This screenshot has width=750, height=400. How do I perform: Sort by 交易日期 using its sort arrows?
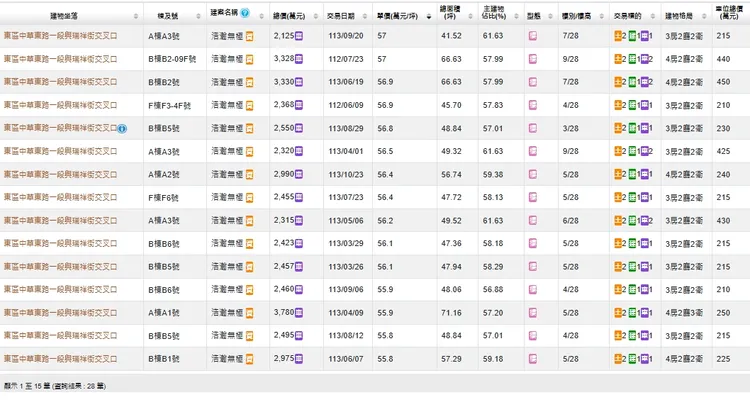pyautogui.click(x=365, y=16)
